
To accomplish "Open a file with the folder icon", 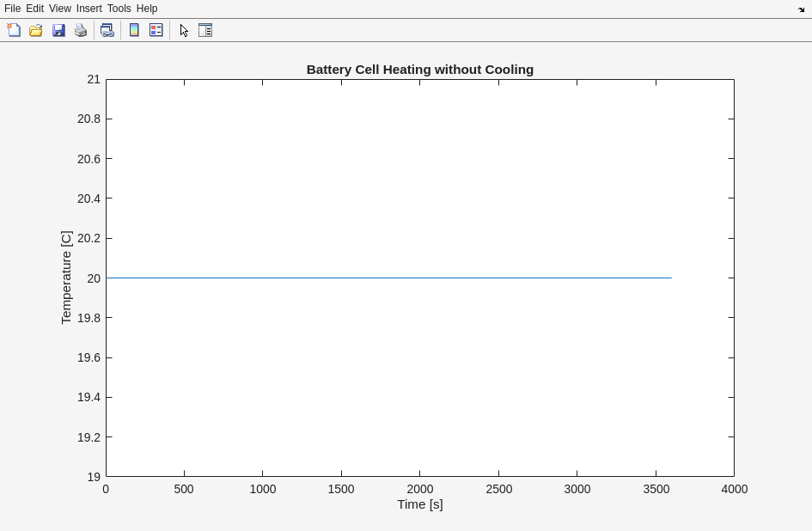I will (36, 30).
